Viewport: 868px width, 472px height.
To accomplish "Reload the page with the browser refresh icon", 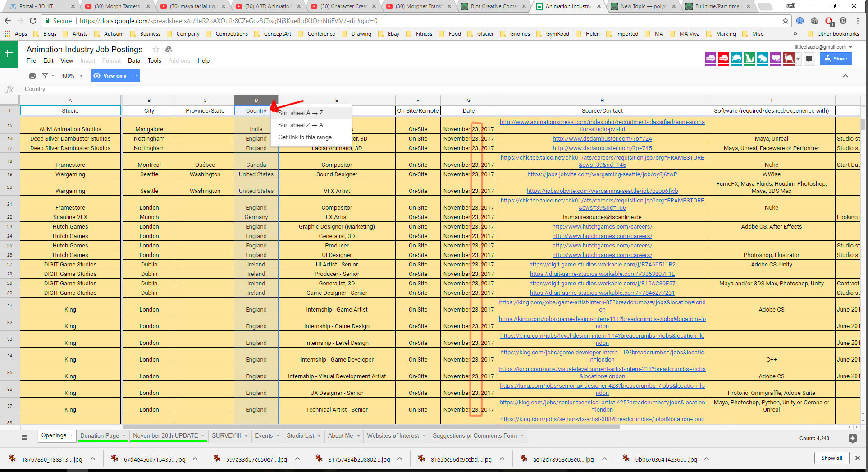I will click(x=32, y=21).
